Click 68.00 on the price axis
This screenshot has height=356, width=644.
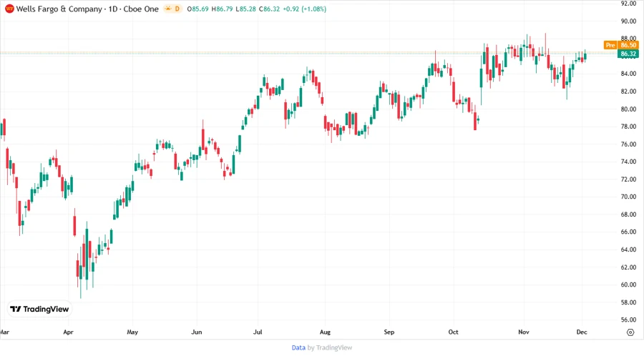click(x=628, y=214)
